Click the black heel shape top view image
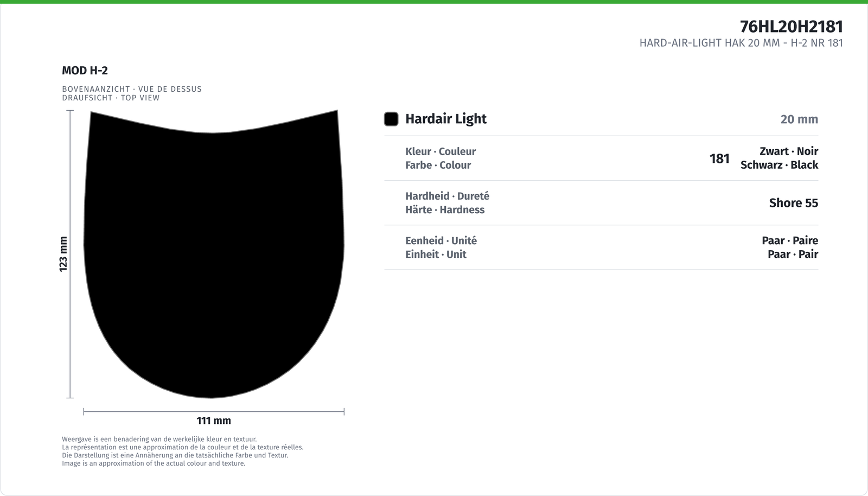 pos(214,254)
